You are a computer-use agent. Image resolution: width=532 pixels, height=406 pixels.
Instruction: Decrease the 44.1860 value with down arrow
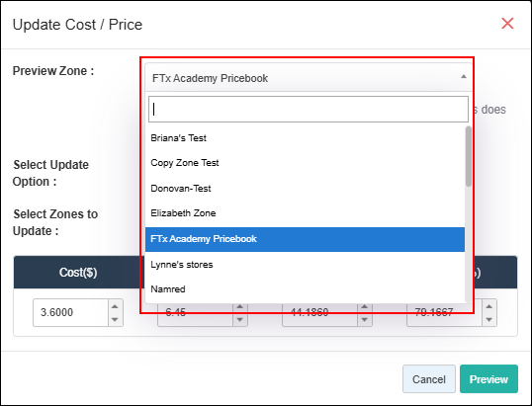click(365, 319)
